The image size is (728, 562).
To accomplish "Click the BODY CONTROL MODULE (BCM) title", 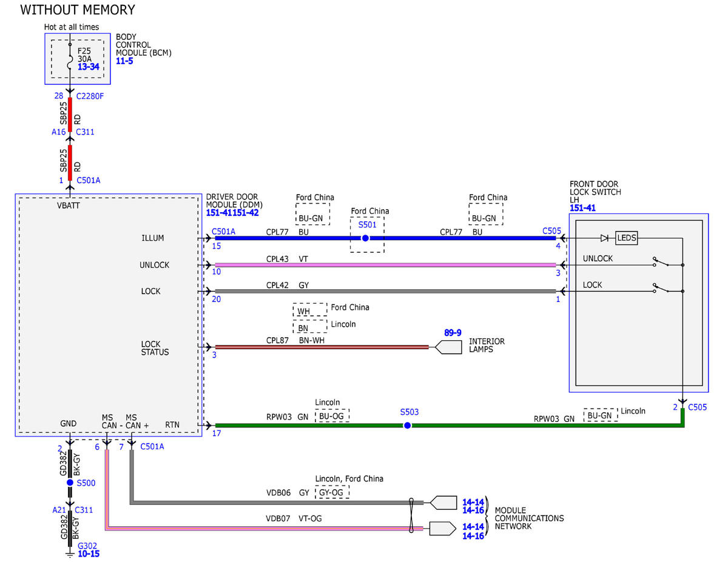I will 144,45.
